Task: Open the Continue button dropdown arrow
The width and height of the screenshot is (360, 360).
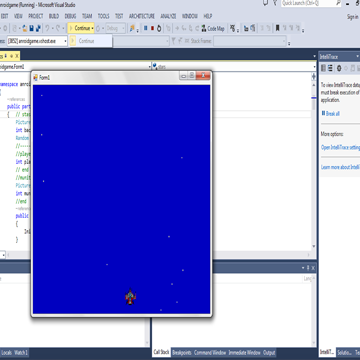Action: 92,28
